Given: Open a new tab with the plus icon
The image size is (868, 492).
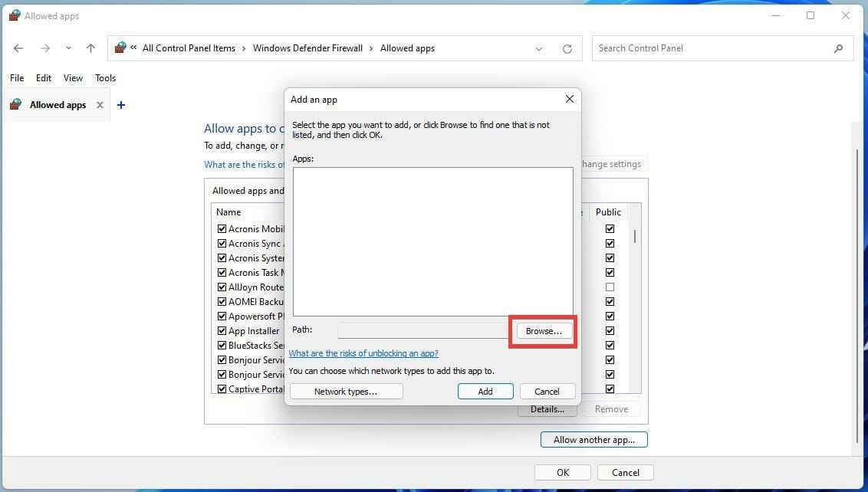Looking at the screenshot, I should pyautogui.click(x=121, y=104).
